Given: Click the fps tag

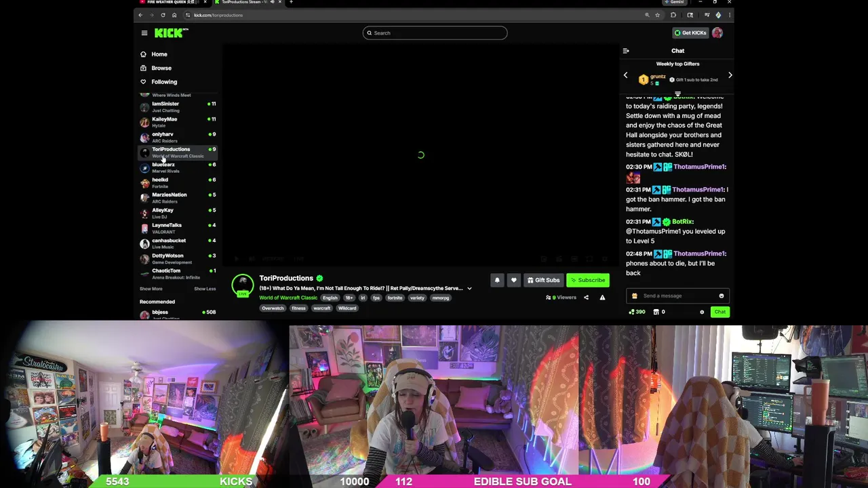Looking at the screenshot, I should click(376, 298).
